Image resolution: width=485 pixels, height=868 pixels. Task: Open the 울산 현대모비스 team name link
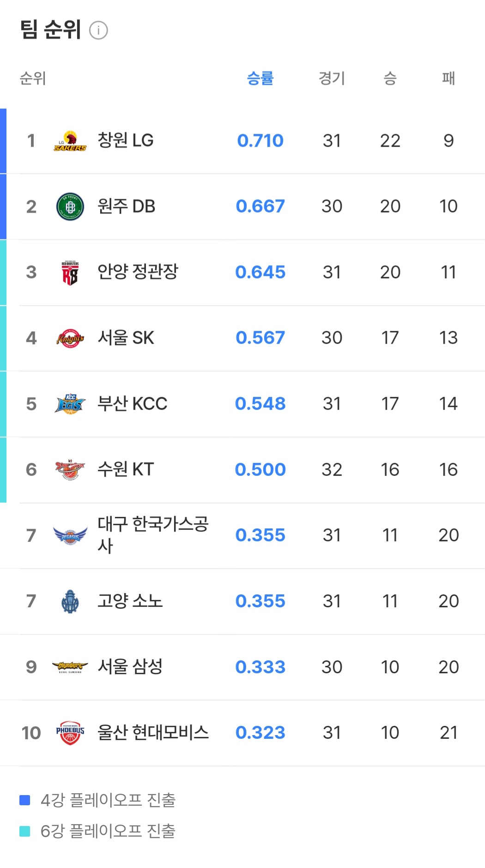pyautogui.click(x=153, y=732)
